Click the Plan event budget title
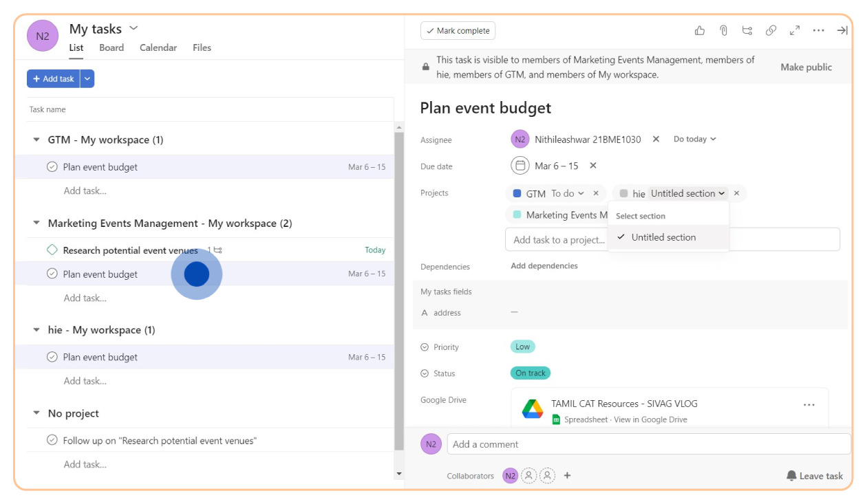 (486, 108)
